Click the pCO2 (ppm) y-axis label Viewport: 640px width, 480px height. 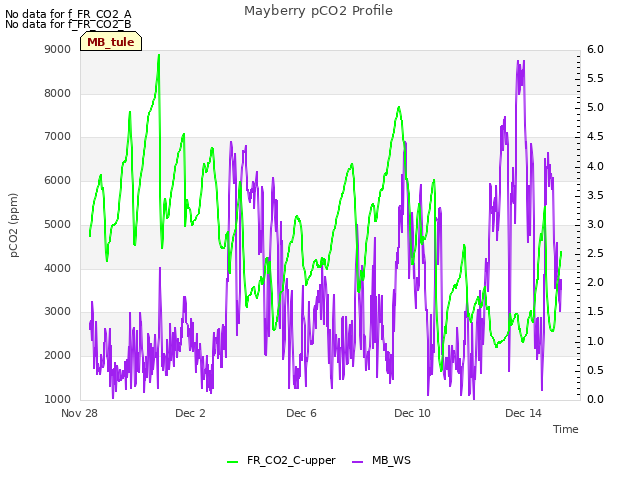14,225
